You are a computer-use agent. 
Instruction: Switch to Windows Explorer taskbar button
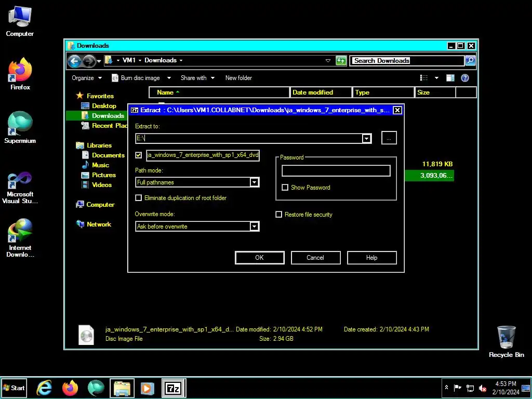pos(122,388)
